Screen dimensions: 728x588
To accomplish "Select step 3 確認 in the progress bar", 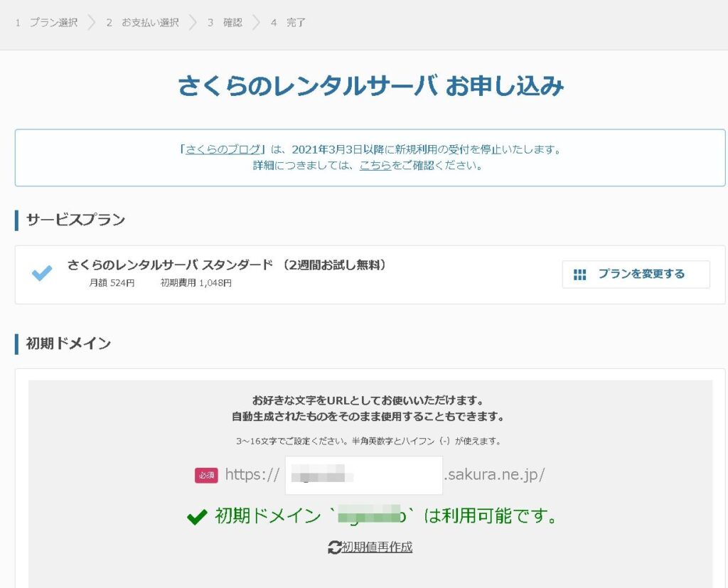I will click(225, 23).
